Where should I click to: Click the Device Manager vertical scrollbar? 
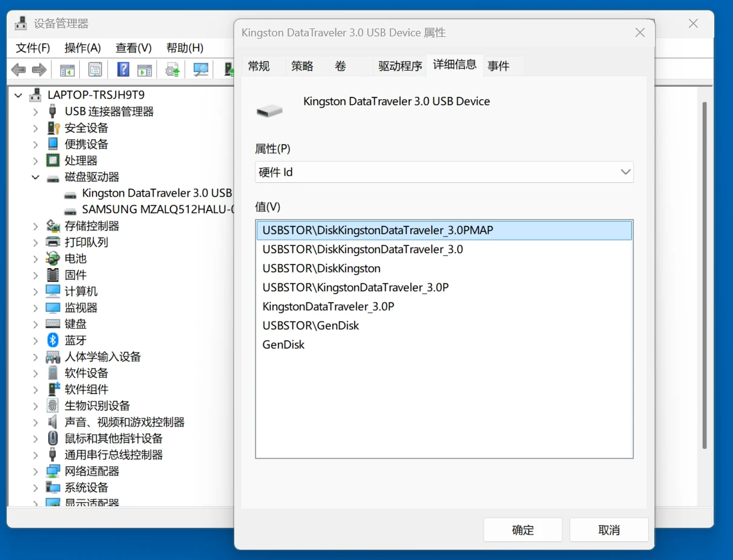(x=705, y=275)
